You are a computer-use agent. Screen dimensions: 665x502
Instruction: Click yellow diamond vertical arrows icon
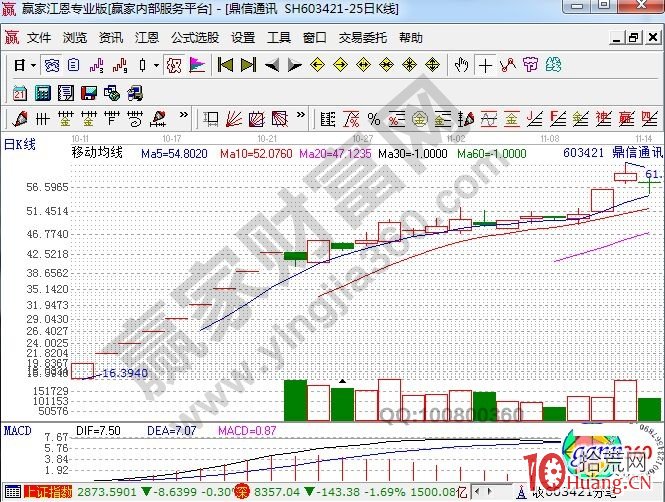click(x=432, y=65)
